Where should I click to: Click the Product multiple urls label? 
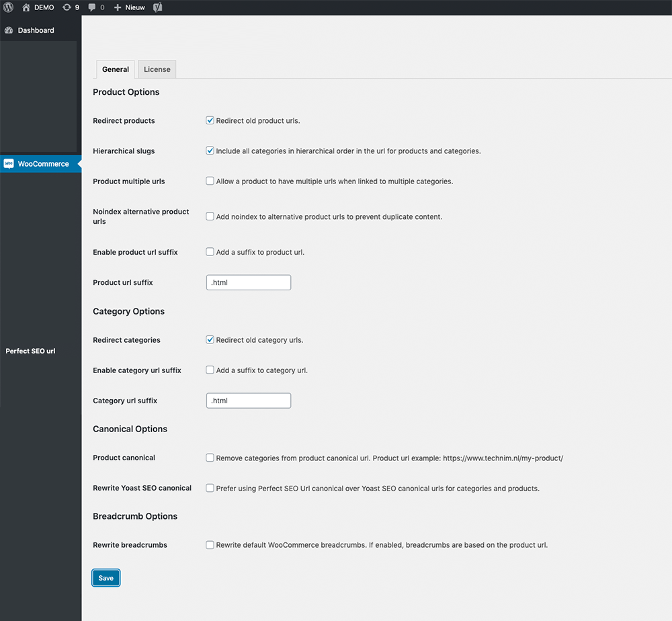coord(128,181)
